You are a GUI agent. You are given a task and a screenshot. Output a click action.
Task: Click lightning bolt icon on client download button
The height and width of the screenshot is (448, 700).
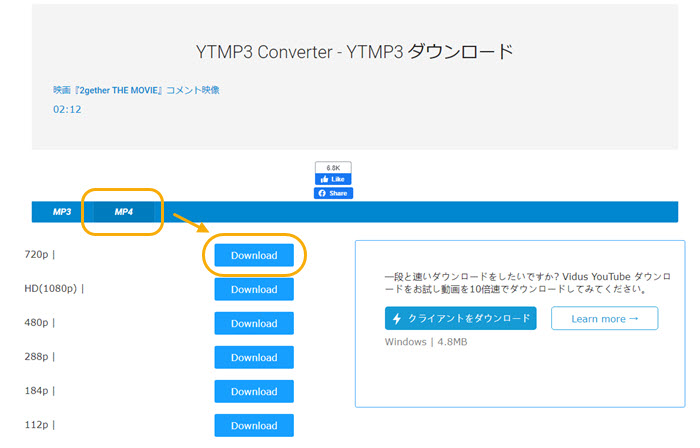pos(398,319)
